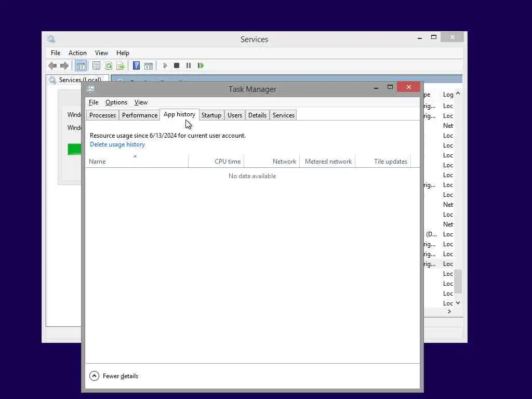Screen dimensions: 532x399
Task: Open Help icon in Services toolbar
Action: pos(137,65)
